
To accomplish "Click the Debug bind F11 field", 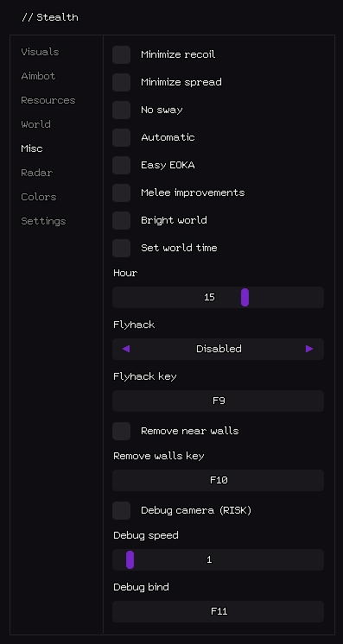I will [218, 611].
